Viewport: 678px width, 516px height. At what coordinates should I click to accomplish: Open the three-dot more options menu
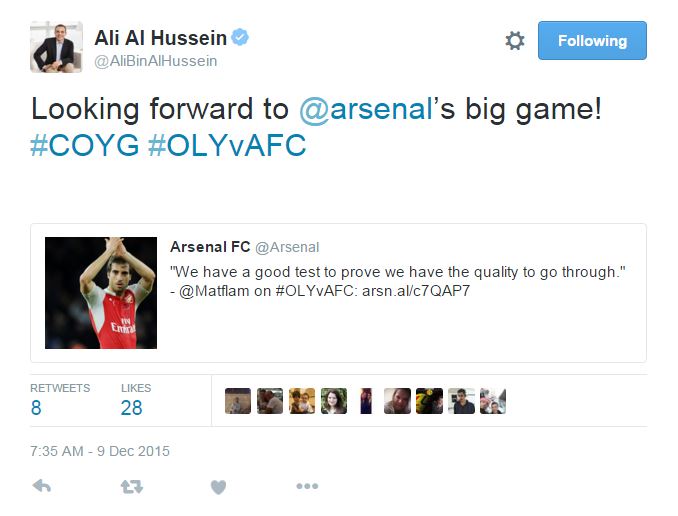click(x=307, y=486)
